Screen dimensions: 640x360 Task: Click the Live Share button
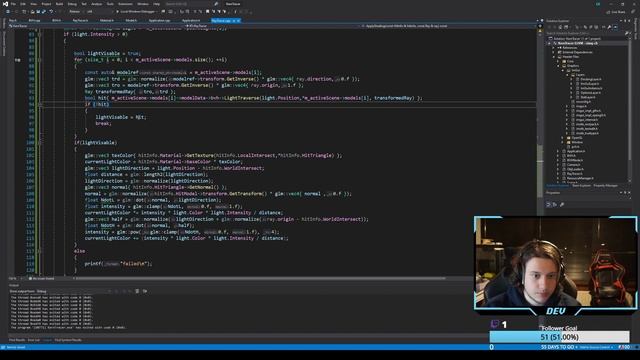[617, 12]
